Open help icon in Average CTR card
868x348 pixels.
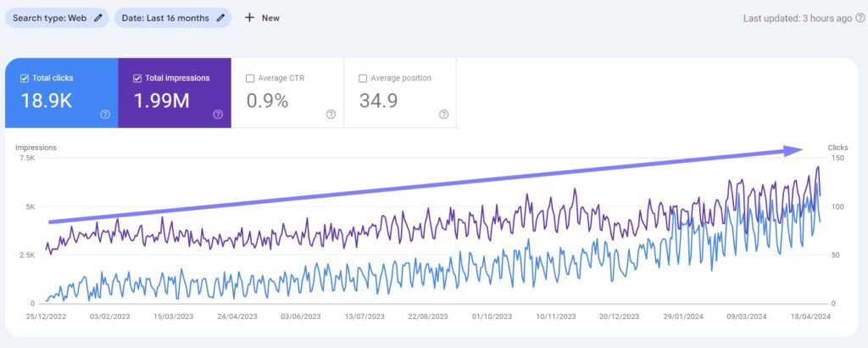click(x=331, y=115)
